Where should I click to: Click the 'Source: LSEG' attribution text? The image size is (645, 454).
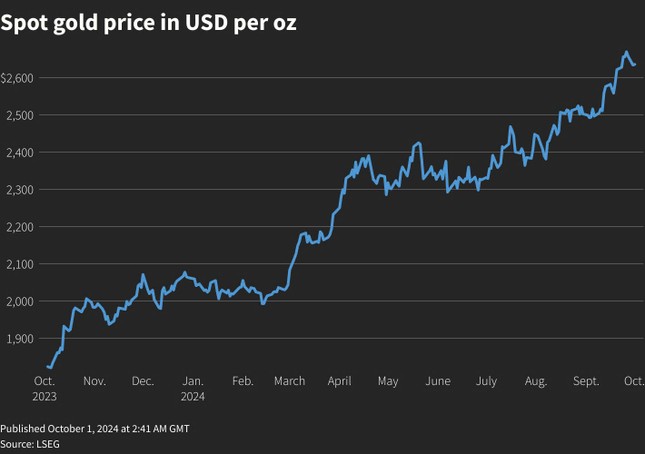(30, 443)
